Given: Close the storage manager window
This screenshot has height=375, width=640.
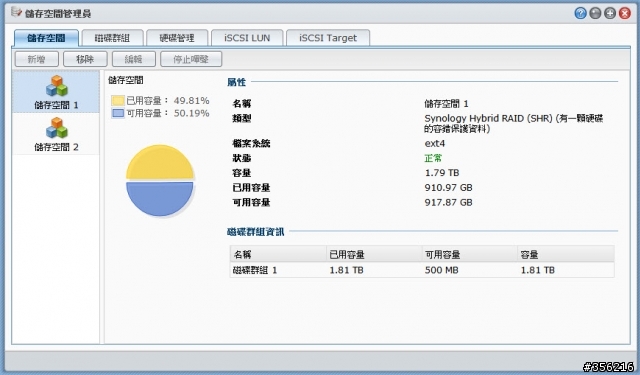Looking at the screenshot, I should pos(624,13).
